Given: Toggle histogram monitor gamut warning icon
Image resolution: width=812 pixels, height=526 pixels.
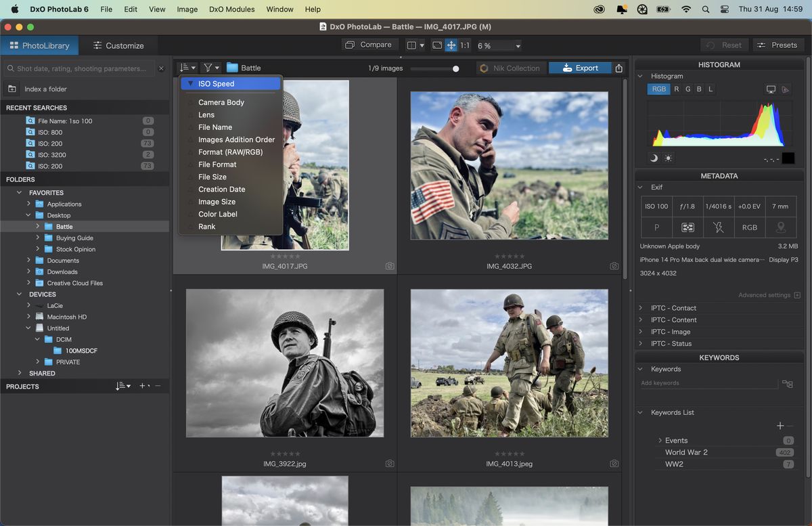Looking at the screenshot, I should (x=771, y=89).
